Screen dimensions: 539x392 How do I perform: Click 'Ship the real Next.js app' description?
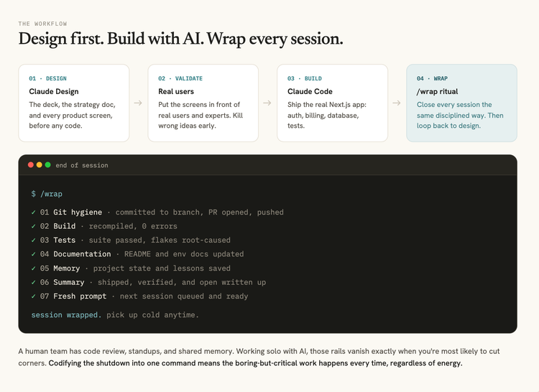click(x=327, y=115)
